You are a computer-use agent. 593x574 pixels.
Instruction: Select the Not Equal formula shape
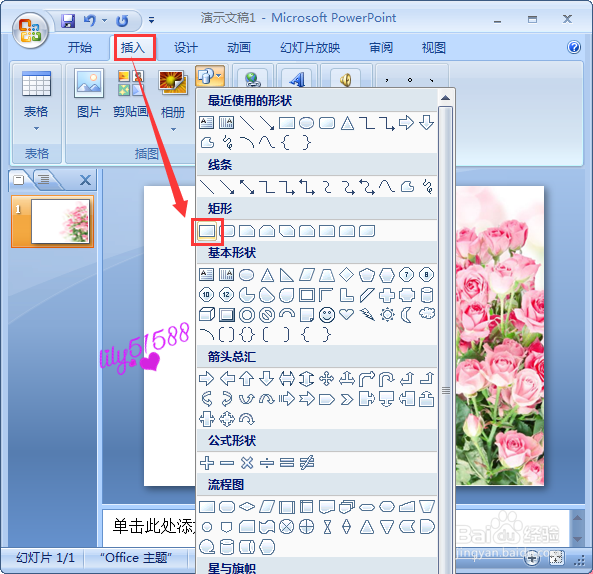pyautogui.click(x=307, y=463)
